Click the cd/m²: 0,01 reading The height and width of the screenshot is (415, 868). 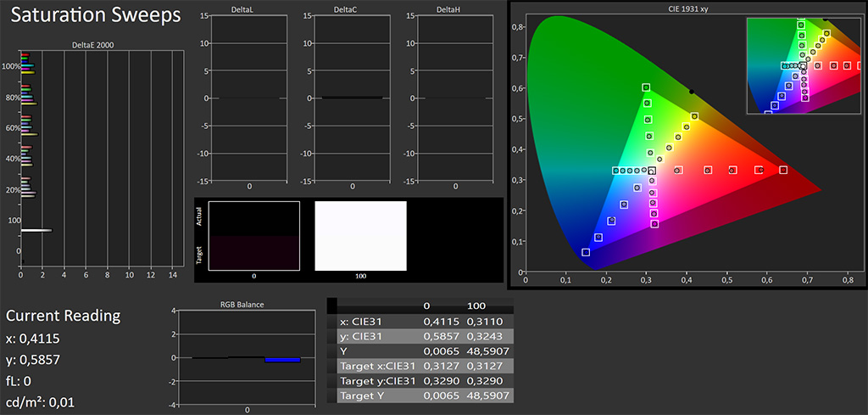pyautogui.click(x=40, y=403)
